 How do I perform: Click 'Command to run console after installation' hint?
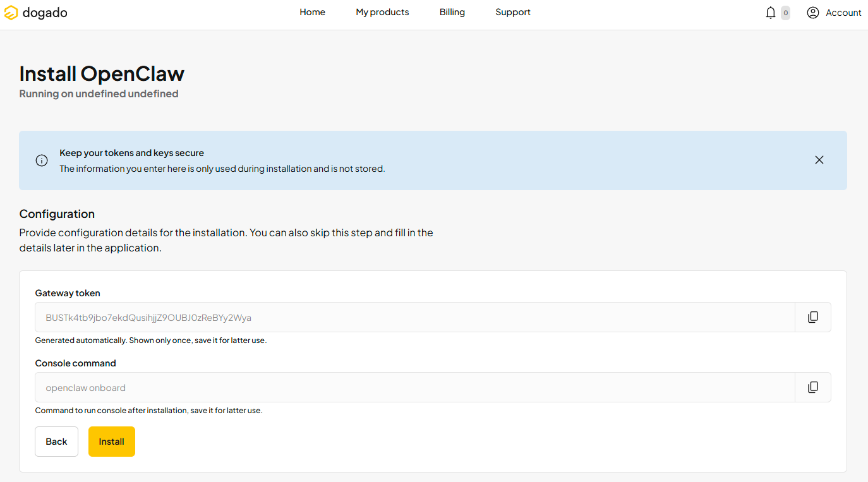click(148, 411)
